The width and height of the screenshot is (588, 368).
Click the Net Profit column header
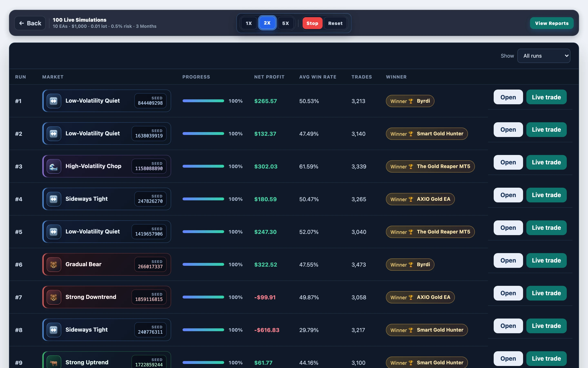[269, 77]
